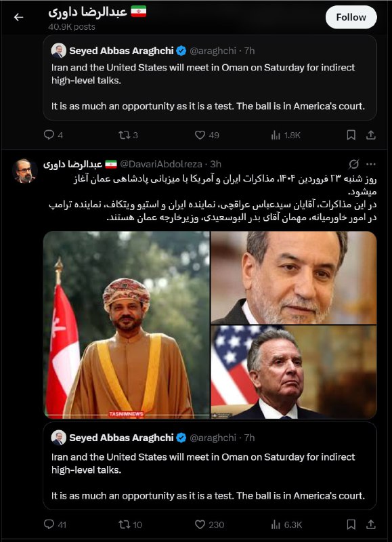Open top right photo of bearded man

294,278
